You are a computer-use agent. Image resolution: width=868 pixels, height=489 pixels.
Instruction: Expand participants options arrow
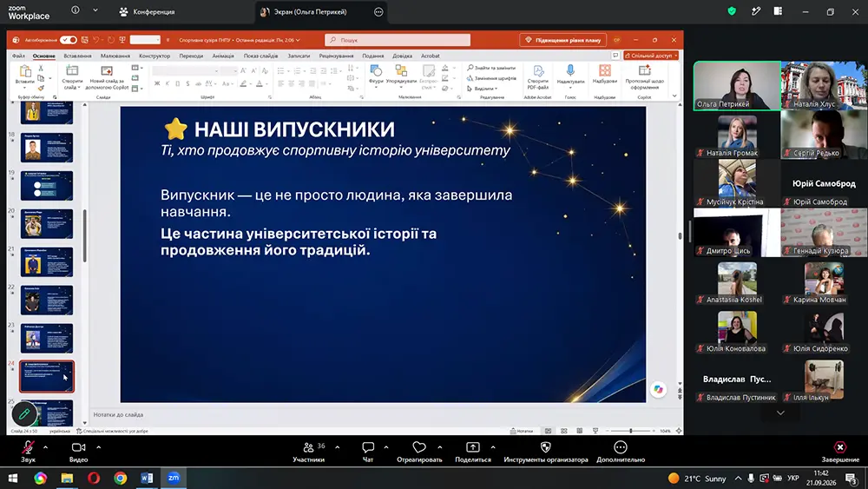pos(337,447)
